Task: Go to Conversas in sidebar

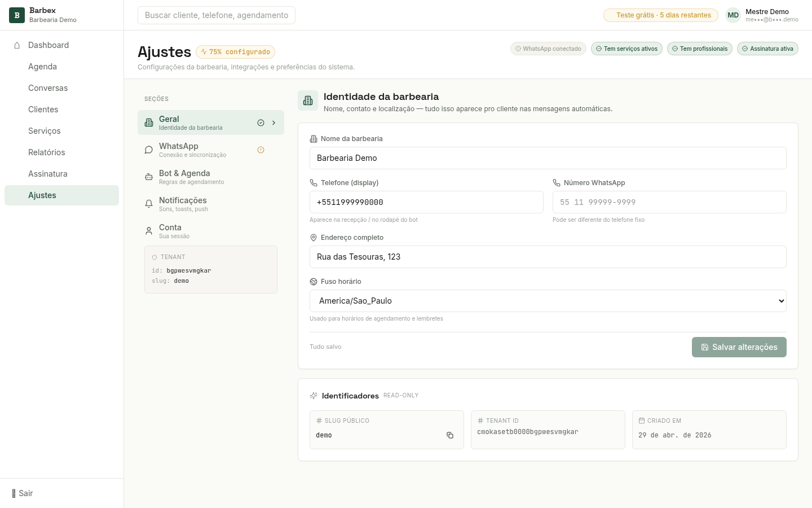Action: click(x=61, y=88)
